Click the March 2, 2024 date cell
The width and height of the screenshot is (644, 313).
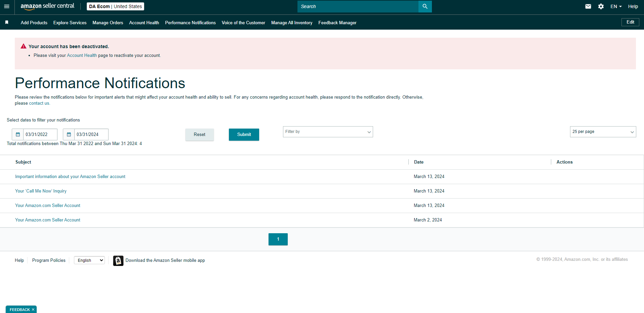[428, 220]
